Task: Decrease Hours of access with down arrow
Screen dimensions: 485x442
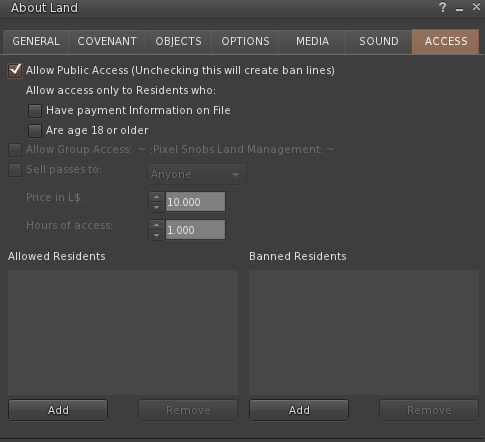Action: [x=156, y=235]
